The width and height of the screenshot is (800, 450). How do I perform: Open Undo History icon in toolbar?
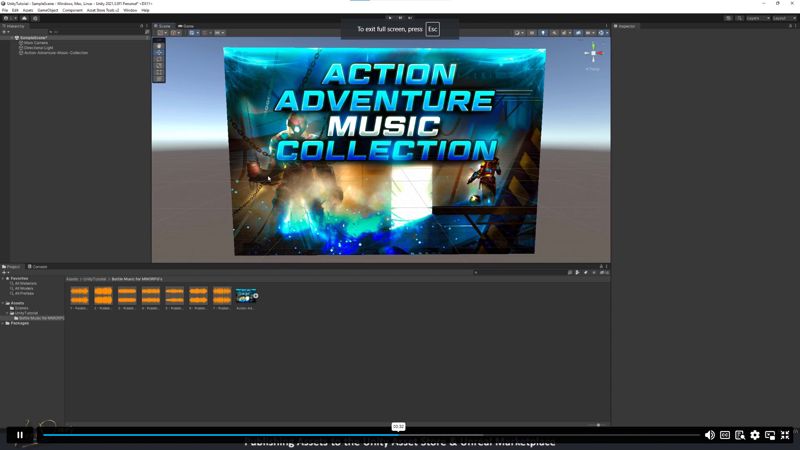(728, 18)
